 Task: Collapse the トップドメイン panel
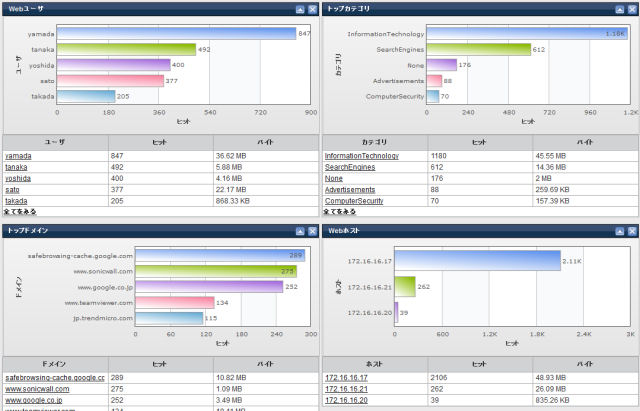300,231
